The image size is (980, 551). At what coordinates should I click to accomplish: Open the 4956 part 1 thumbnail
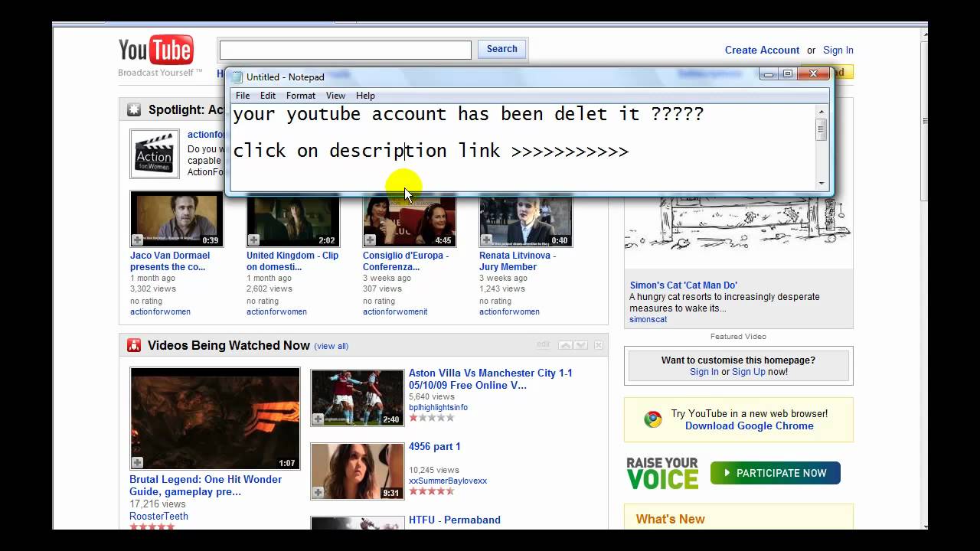click(358, 471)
